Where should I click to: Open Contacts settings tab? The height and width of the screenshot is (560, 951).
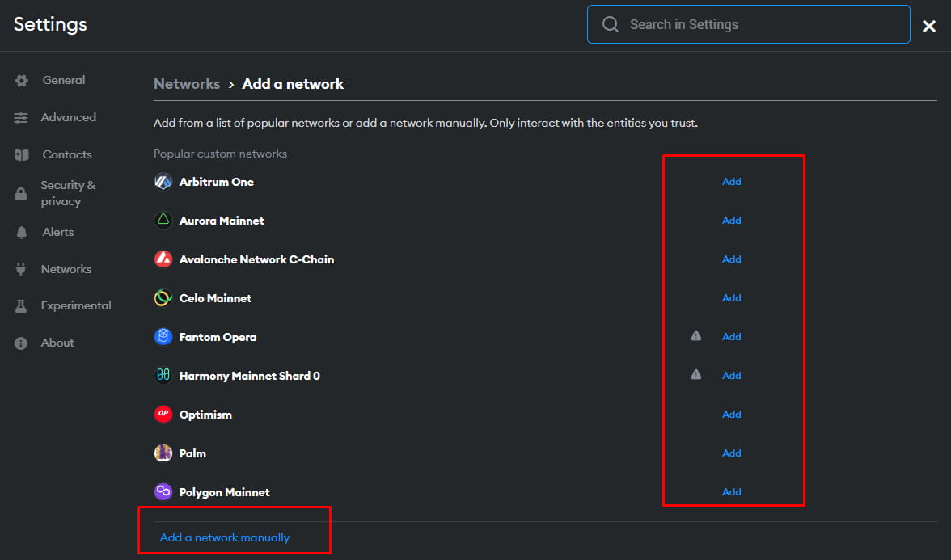click(x=67, y=154)
